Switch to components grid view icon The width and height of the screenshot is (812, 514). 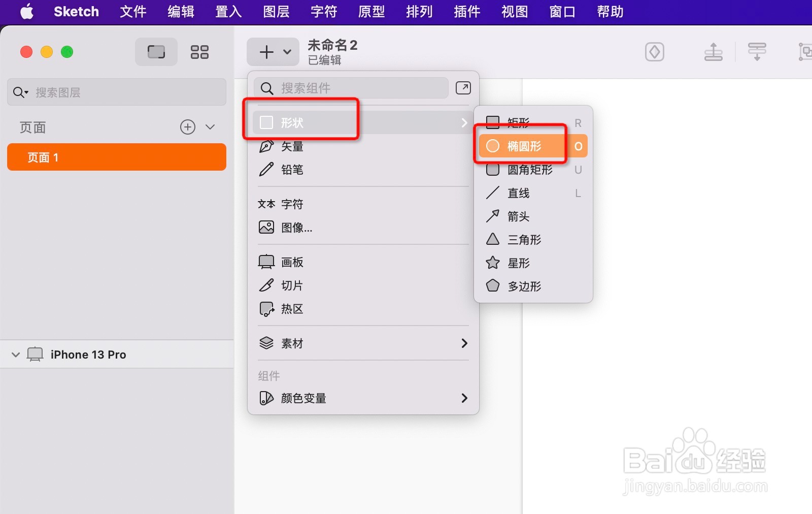199,52
